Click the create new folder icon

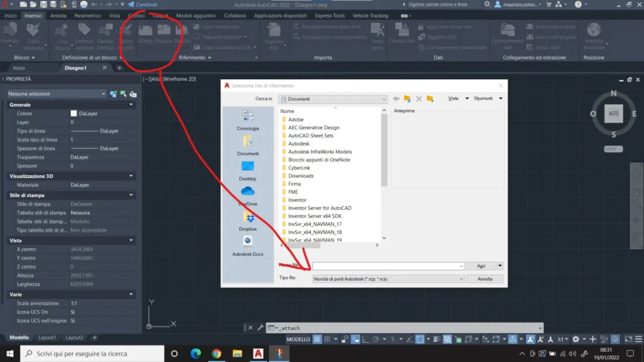click(x=430, y=99)
